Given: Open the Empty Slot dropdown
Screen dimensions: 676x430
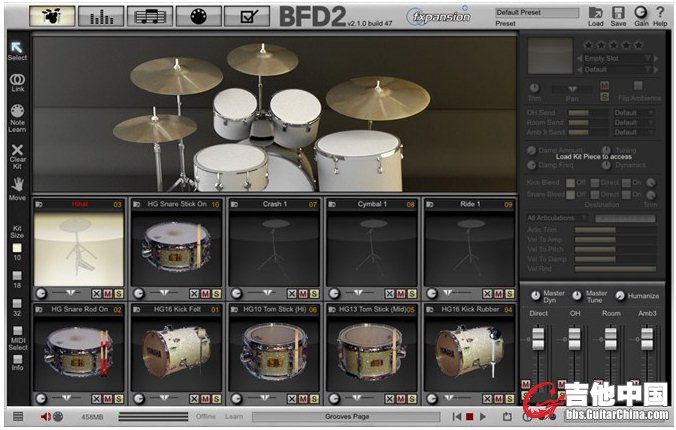Looking at the screenshot, I should point(617,58).
